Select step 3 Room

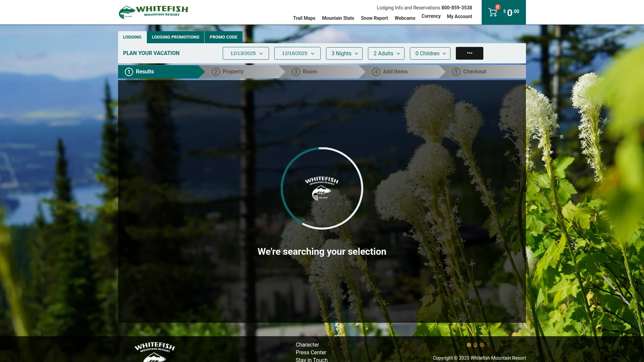pos(322,72)
